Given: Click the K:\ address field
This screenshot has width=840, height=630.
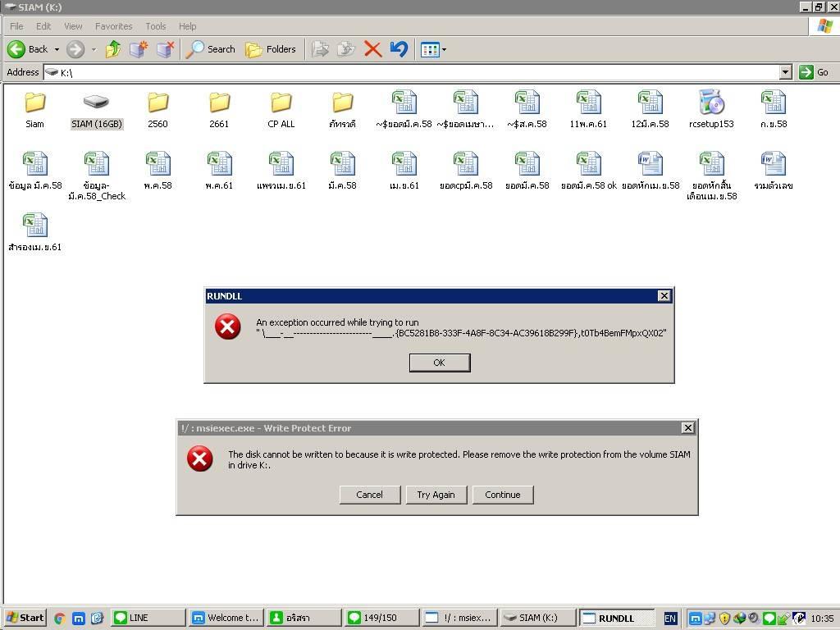Looking at the screenshot, I should (412, 72).
